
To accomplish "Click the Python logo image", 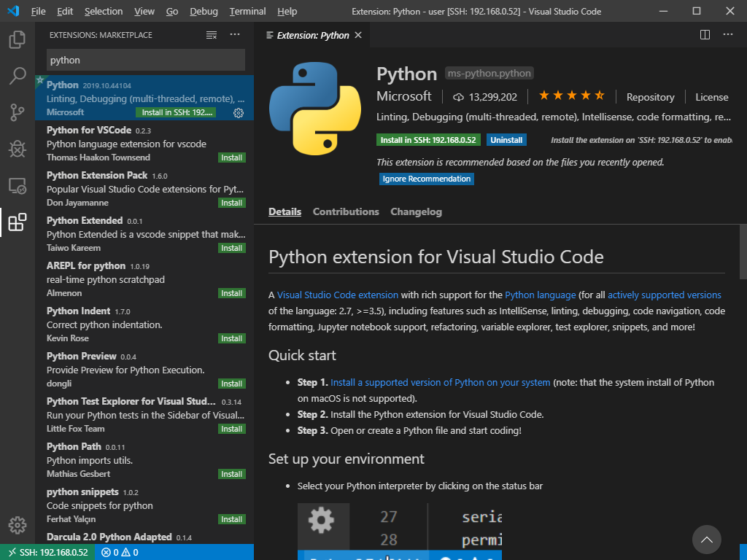I will click(315, 109).
